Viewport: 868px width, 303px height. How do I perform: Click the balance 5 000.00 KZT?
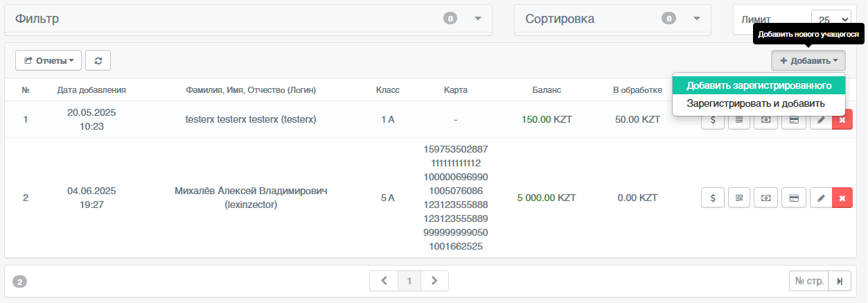[x=547, y=198]
